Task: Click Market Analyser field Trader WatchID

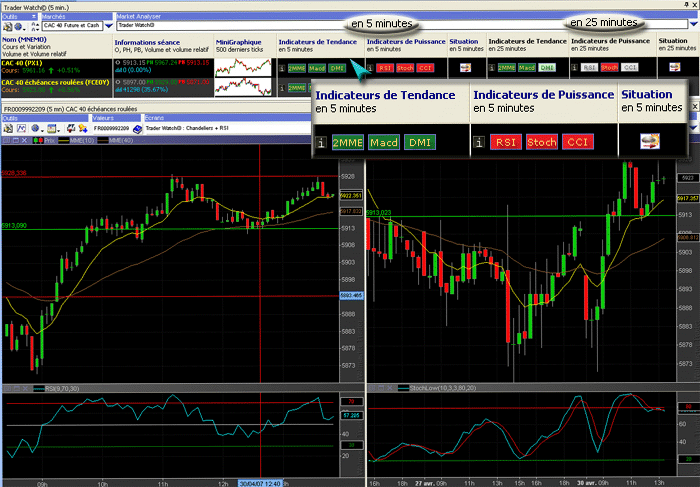Action: point(402,25)
